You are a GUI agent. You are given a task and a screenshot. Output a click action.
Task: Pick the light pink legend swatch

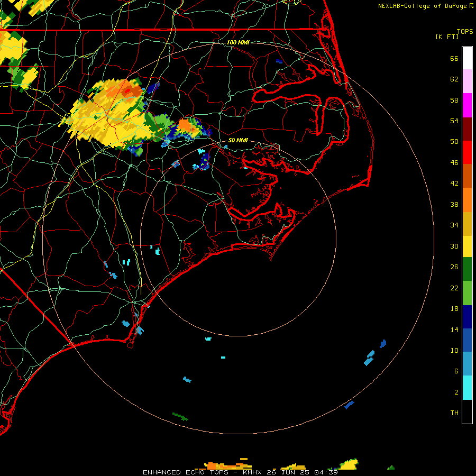[467, 81]
